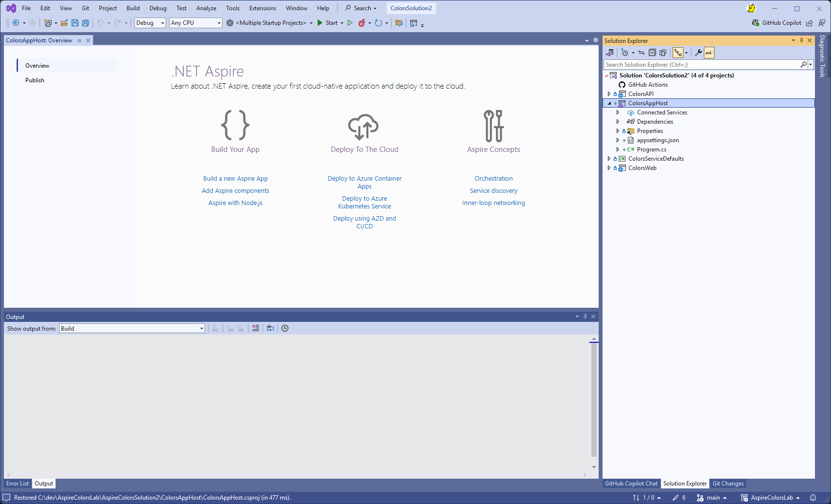This screenshot has width=831, height=504.
Task: Switch to the Git Changes tab
Action: pyautogui.click(x=728, y=484)
